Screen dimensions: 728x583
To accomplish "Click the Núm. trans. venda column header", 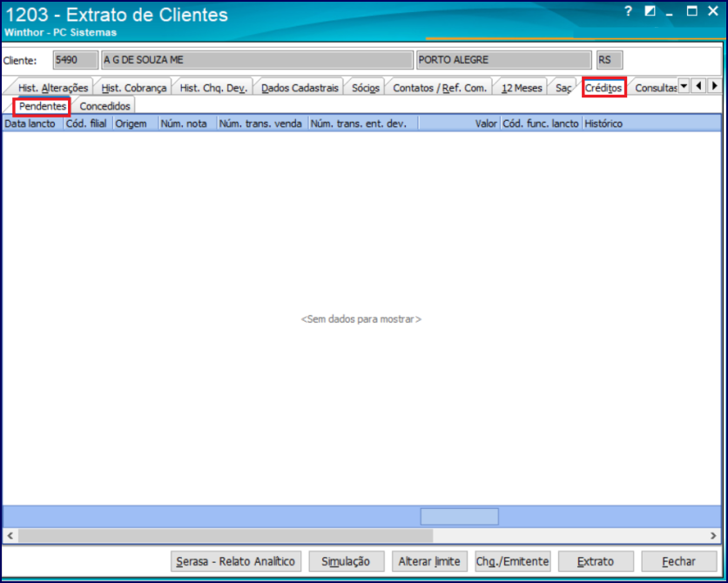I will tap(262, 124).
